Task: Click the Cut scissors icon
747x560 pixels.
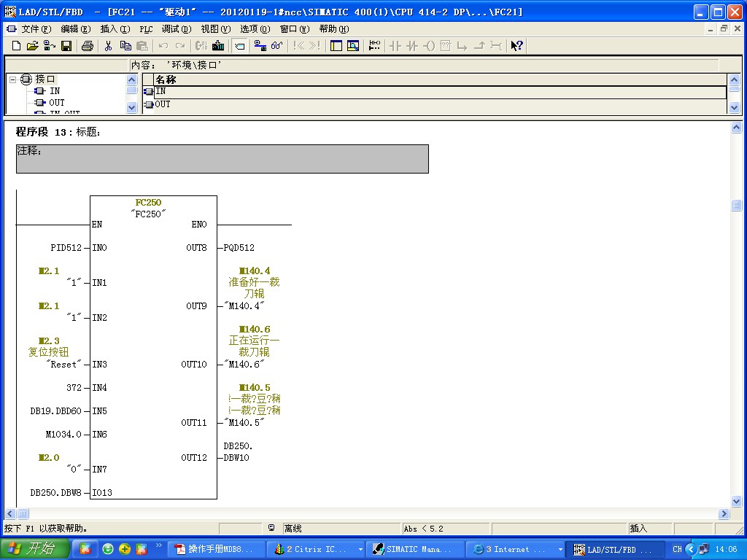Action: (108, 46)
